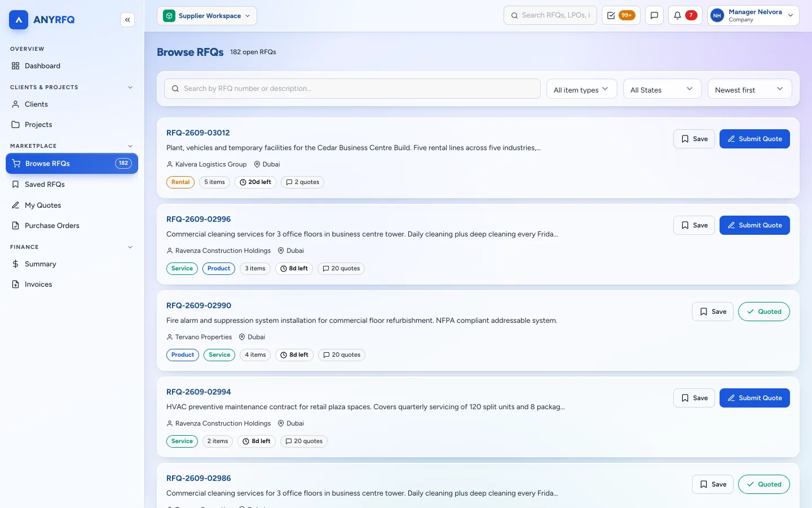Click the ANYRFQ logo icon
812x508 pixels.
click(19, 20)
